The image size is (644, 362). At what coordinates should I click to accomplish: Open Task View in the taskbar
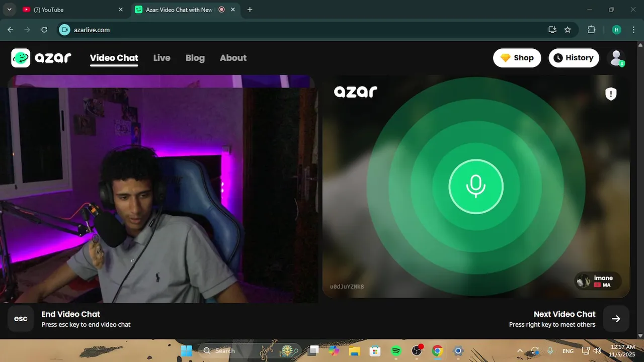tap(314, 351)
